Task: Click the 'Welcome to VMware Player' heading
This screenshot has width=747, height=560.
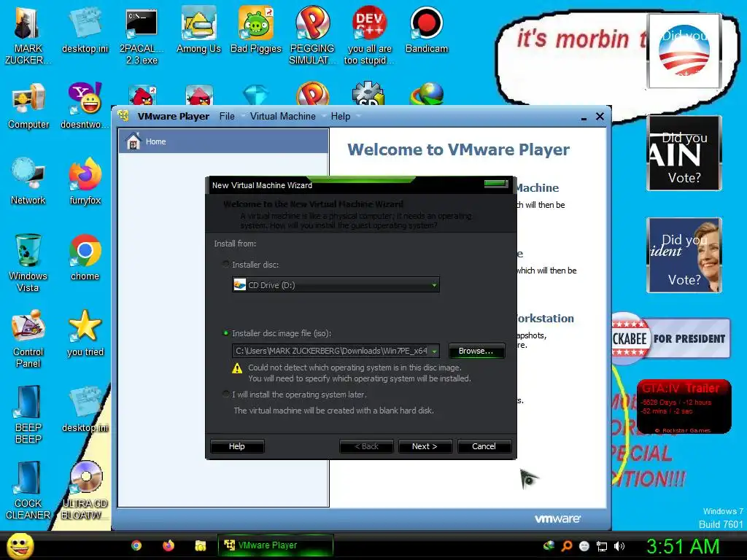Action: click(x=458, y=149)
